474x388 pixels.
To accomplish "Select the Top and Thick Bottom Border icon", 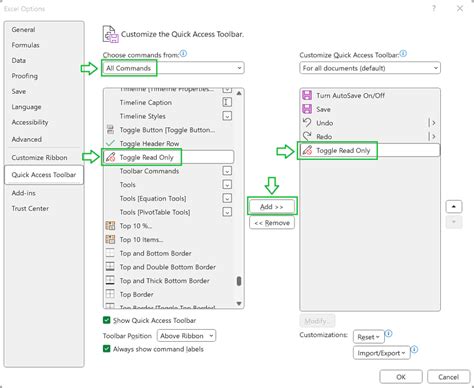I will tap(110, 280).
